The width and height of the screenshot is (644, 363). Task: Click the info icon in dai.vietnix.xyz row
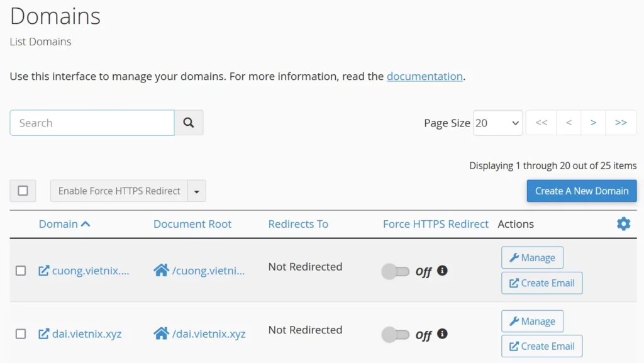442,333
